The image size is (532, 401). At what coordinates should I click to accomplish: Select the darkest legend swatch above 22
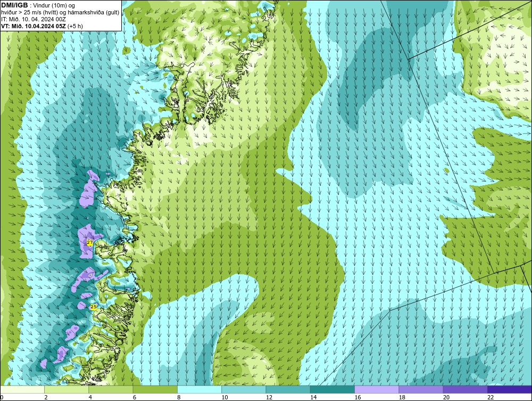click(x=510, y=389)
